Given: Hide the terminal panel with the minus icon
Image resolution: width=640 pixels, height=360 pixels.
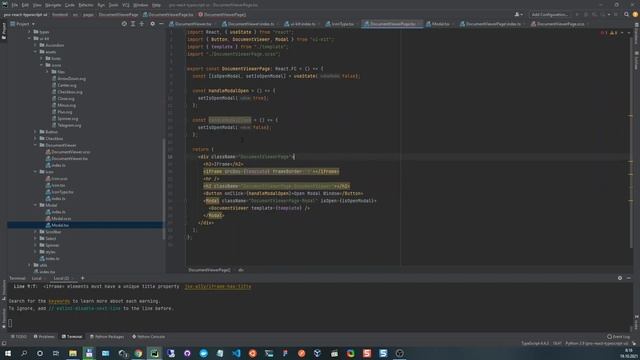Looking at the screenshot, I should 629,278.
